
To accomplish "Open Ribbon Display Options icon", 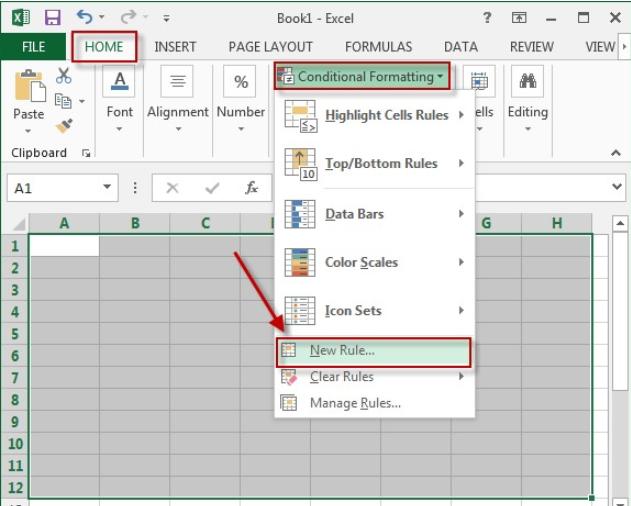I will tap(519, 18).
